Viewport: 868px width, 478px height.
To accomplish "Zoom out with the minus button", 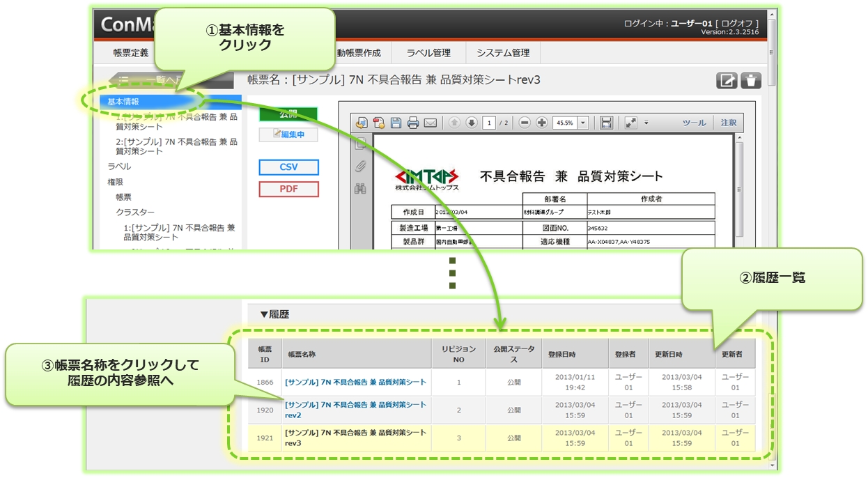I will click(x=525, y=123).
